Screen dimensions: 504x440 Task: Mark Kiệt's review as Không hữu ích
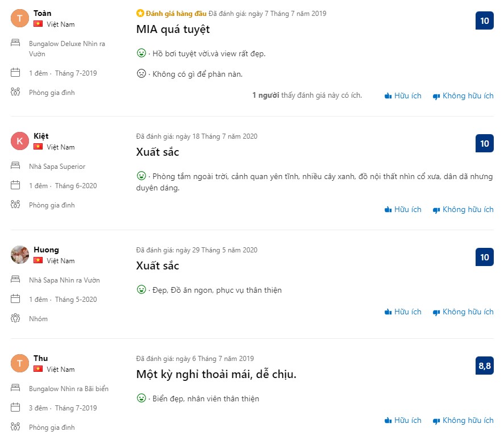pos(463,210)
